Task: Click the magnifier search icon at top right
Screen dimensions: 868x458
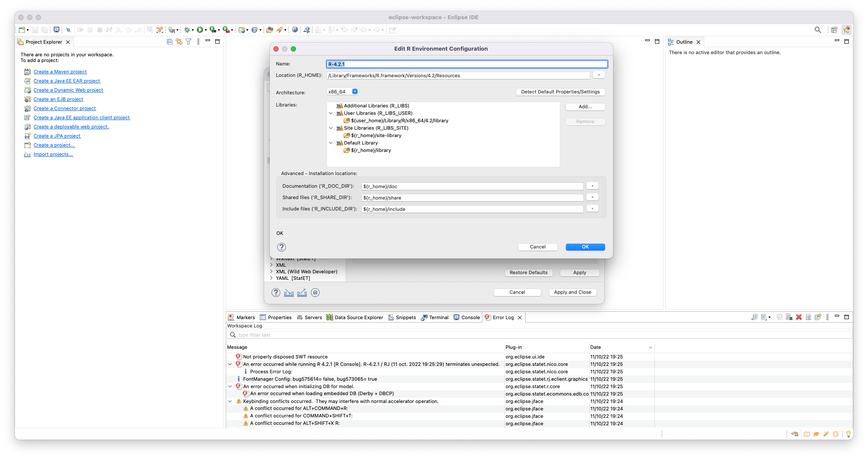Action: [818, 30]
